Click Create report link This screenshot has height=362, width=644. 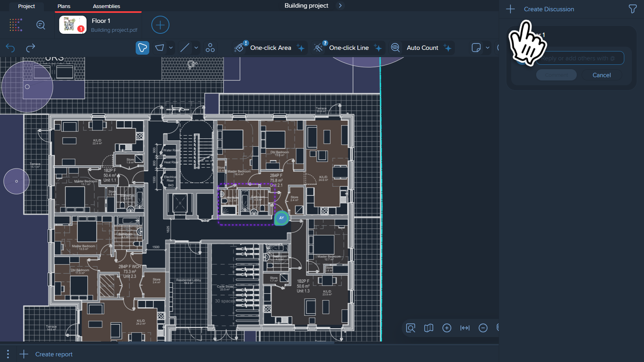54,354
